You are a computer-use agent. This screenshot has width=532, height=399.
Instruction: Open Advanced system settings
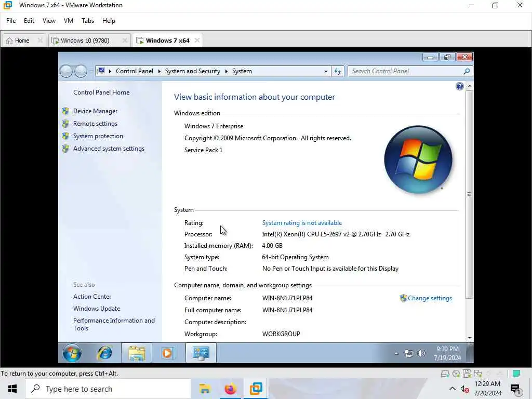[109, 149]
